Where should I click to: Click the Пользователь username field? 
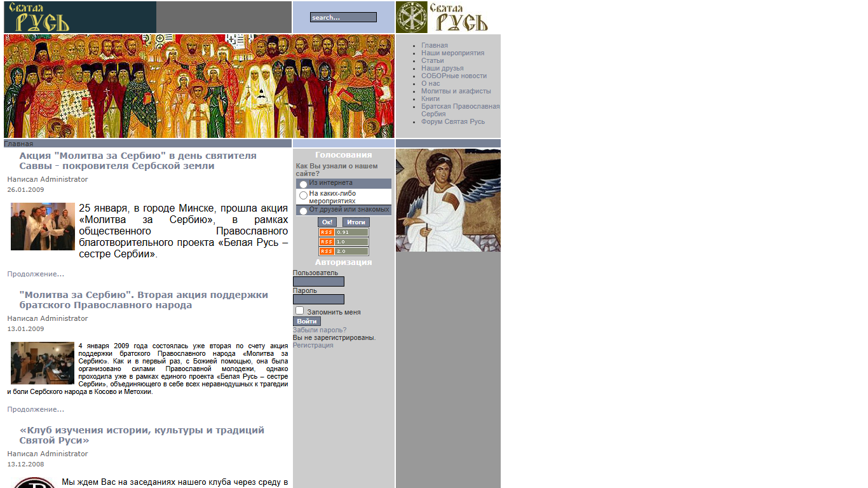(x=318, y=281)
